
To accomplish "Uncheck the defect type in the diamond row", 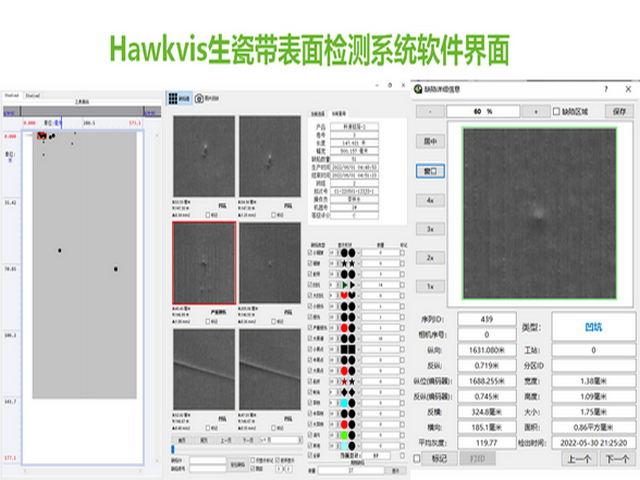I will [x=310, y=392].
